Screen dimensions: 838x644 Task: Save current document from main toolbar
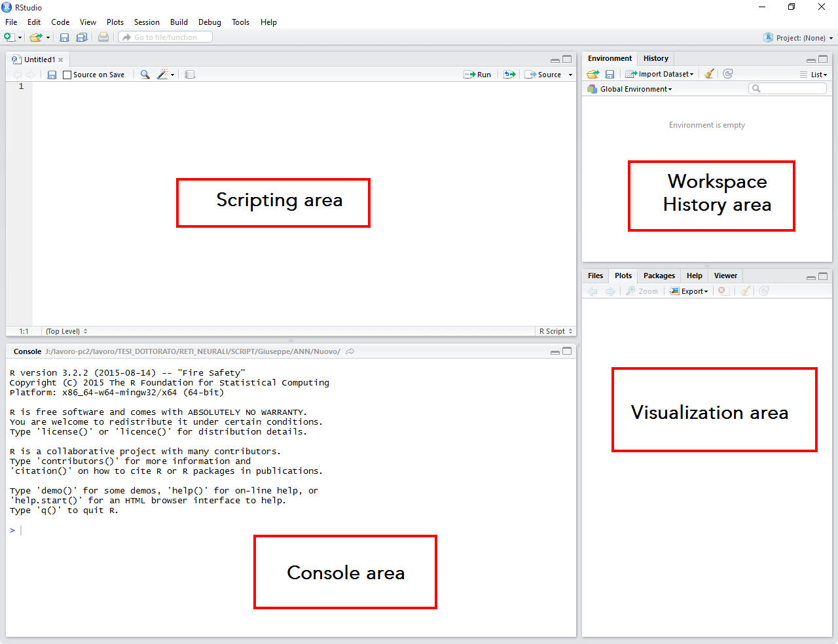click(64, 37)
